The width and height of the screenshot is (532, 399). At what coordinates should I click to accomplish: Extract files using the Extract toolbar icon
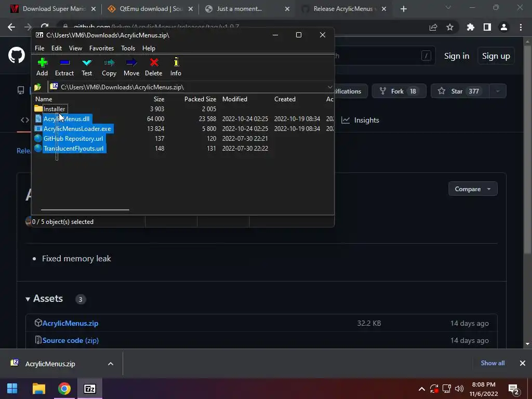(64, 67)
